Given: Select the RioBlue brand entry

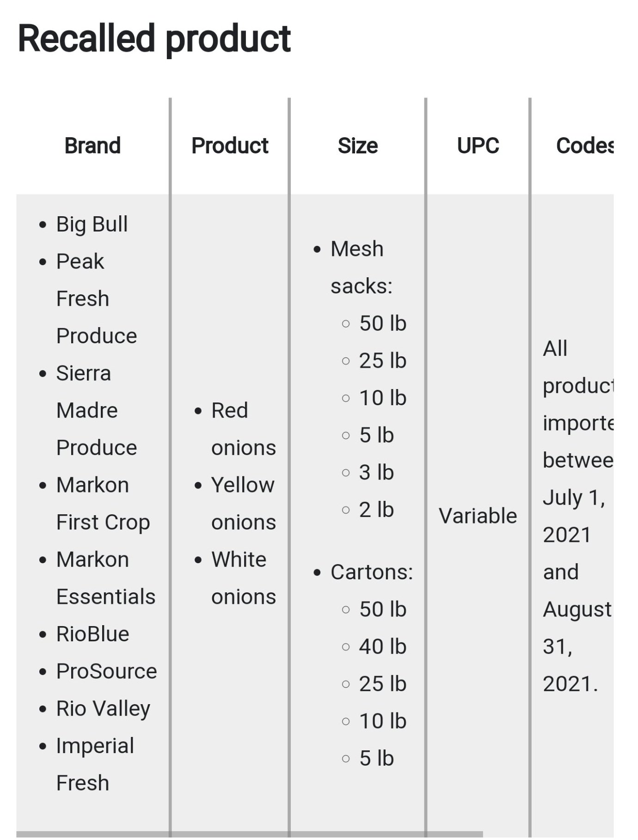Looking at the screenshot, I should click(x=92, y=634).
